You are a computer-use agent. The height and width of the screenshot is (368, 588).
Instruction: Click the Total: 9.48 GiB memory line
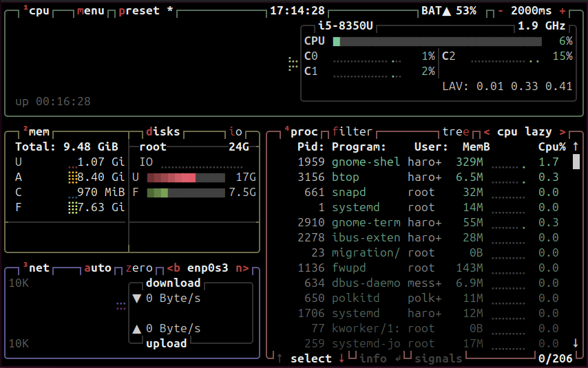(67, 147)
